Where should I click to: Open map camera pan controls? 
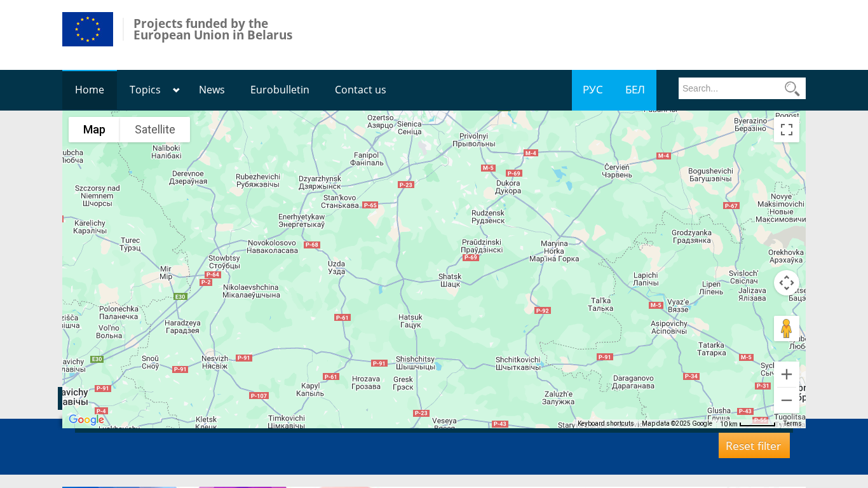(787, 283)
